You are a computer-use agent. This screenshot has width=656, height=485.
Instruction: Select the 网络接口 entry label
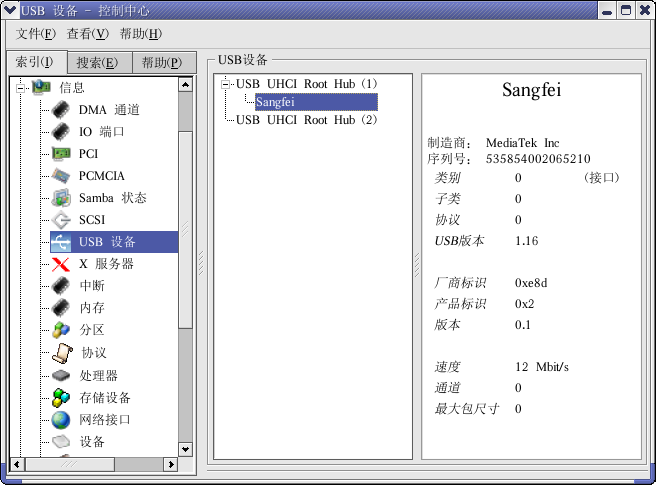click(105, 419)
